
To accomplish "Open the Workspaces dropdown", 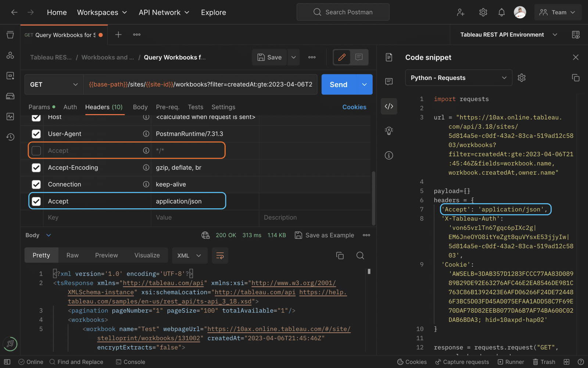I will [102, 13].
